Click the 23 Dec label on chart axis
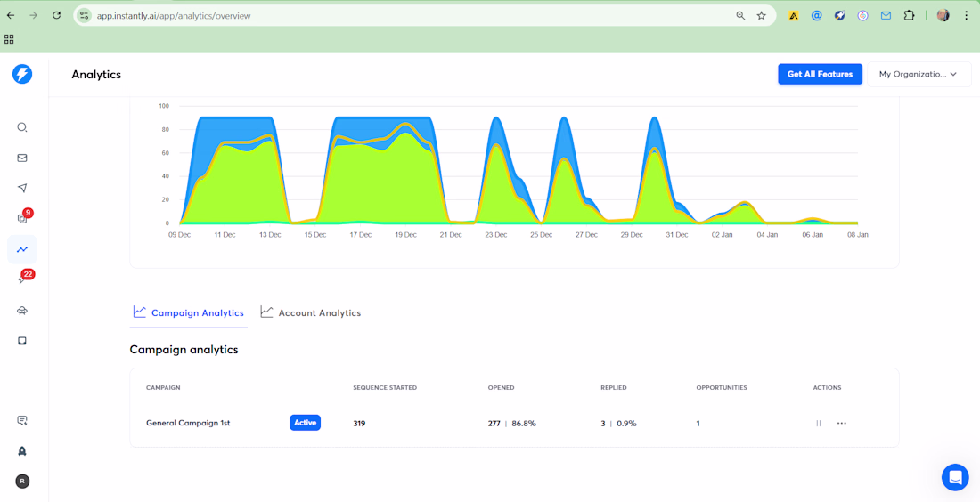The height and width of the screenshot is (502, 980). 496,235
